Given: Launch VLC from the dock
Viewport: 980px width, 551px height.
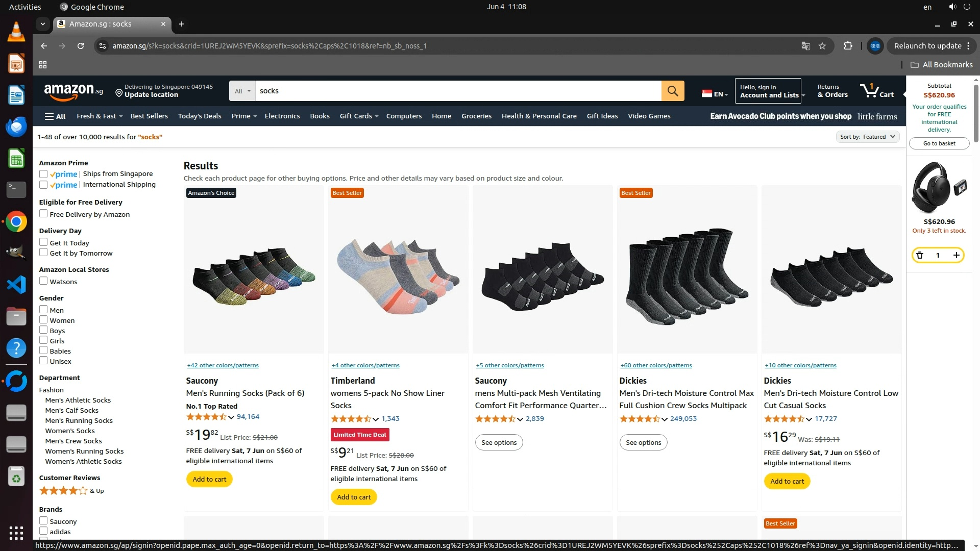Looking at the screenshot, I should tap(16, 32).
